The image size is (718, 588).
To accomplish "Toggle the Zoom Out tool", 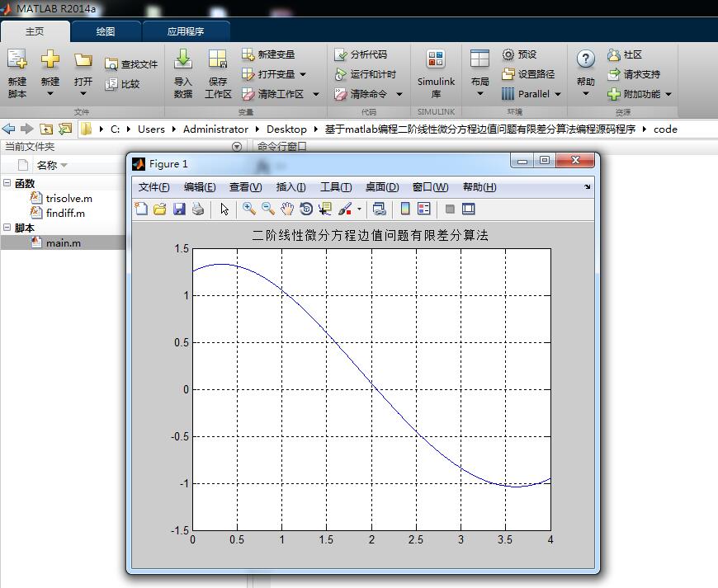I will (268, 209).
